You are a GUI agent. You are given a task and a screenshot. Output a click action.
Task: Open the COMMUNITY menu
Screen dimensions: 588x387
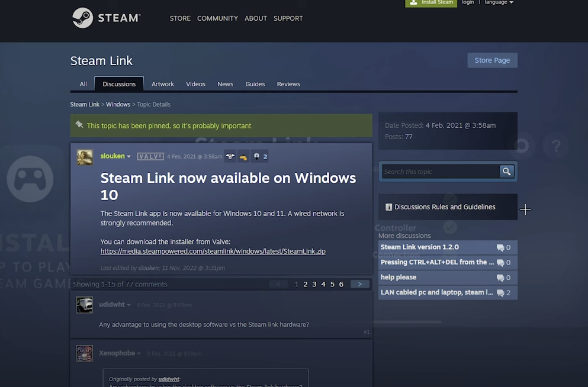coord(217,18)
